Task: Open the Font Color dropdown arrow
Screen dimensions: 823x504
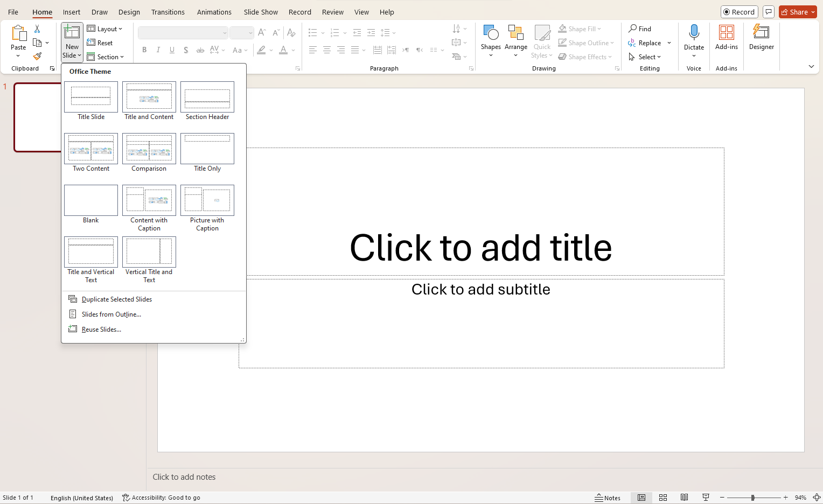Action: (293, 50)
